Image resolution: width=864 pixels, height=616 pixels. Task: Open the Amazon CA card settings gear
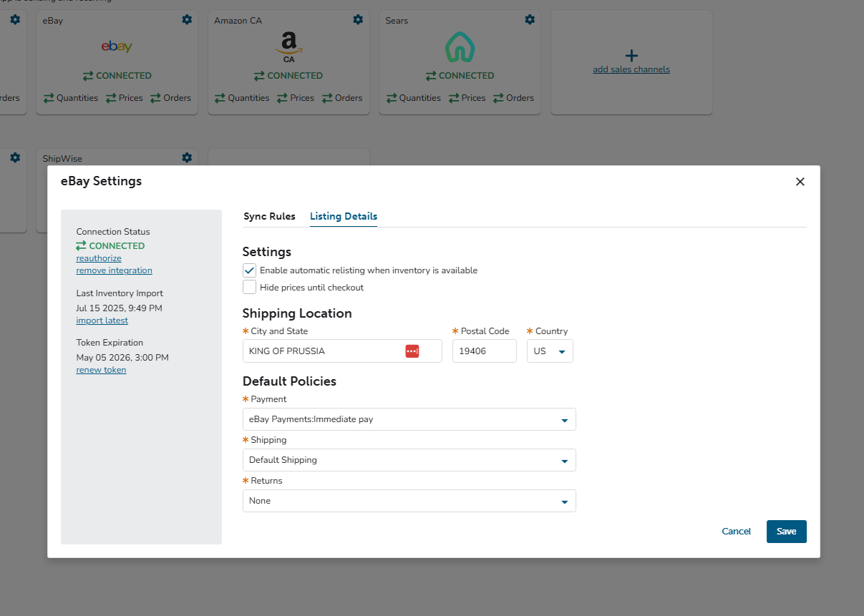pos(358,20)
